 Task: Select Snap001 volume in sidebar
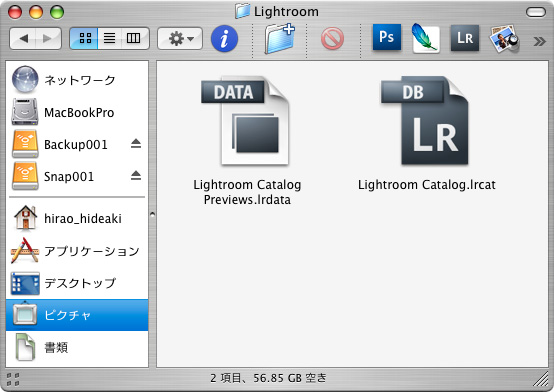coord(77,176)
